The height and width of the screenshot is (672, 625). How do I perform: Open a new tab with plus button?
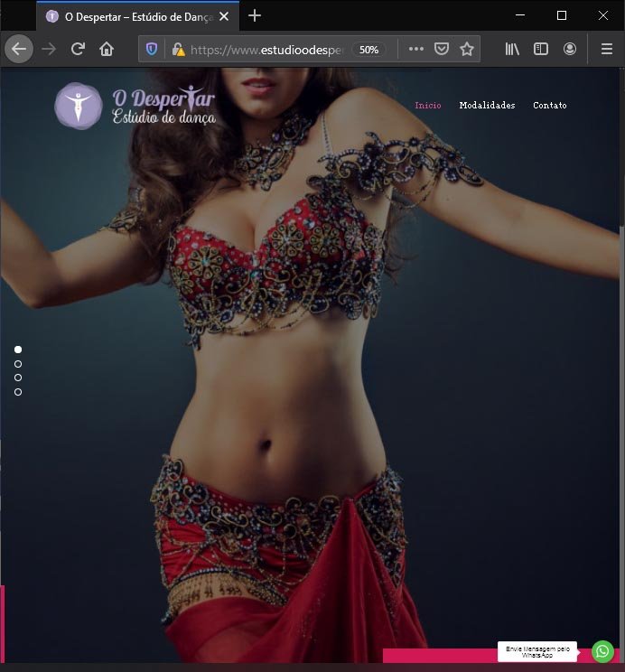tap(255, 15)
